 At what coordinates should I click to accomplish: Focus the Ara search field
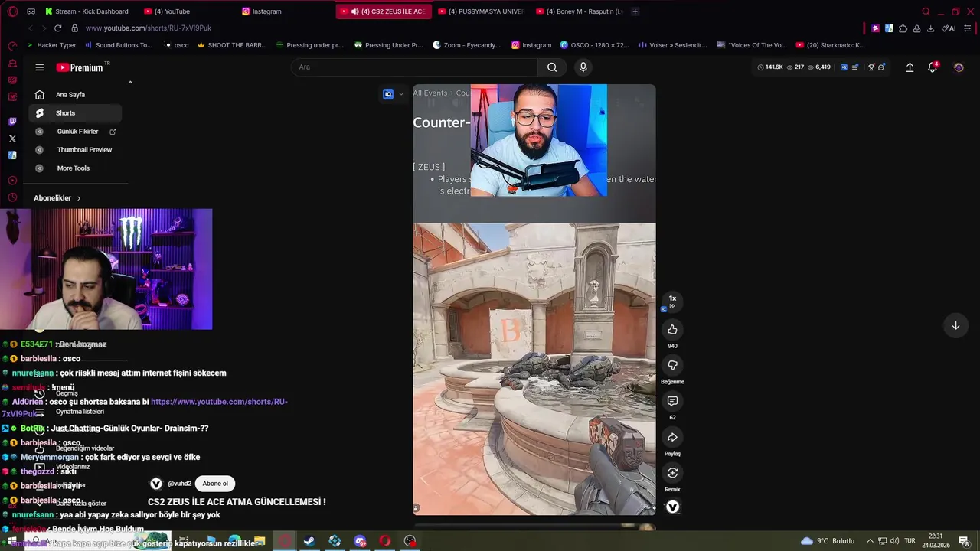coord(414,67)
